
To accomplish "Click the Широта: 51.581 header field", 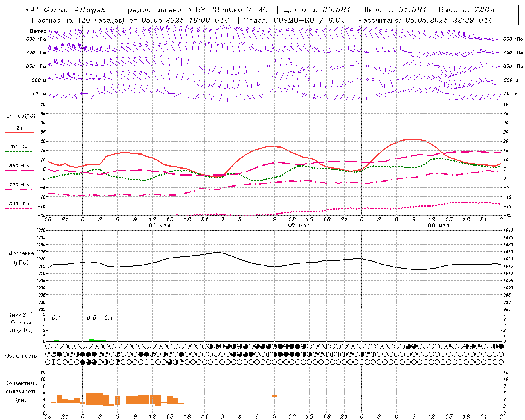I will [395, 10].
